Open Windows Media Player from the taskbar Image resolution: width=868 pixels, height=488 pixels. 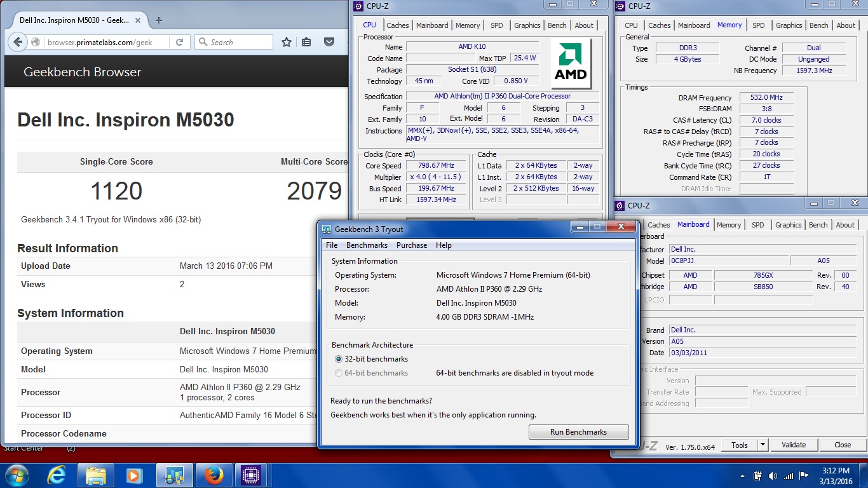pos(134,475)
